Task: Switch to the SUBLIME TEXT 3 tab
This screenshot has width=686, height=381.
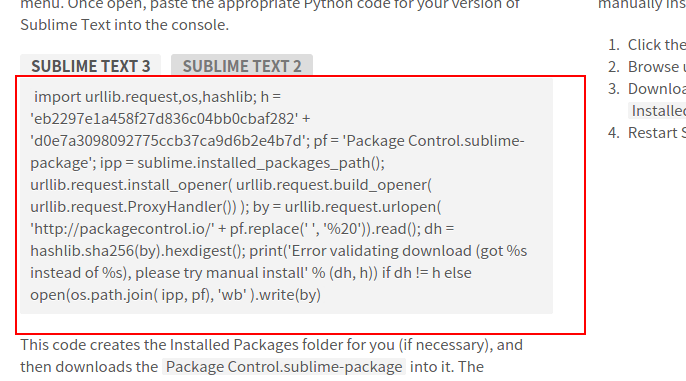Action: click(x=91, y=66)
